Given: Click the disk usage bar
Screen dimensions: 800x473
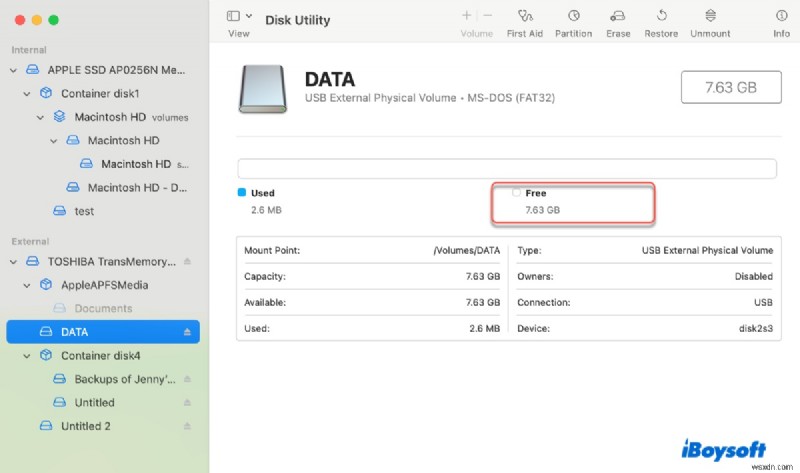Looking at the screenshot, I should (x=507, y=168).
